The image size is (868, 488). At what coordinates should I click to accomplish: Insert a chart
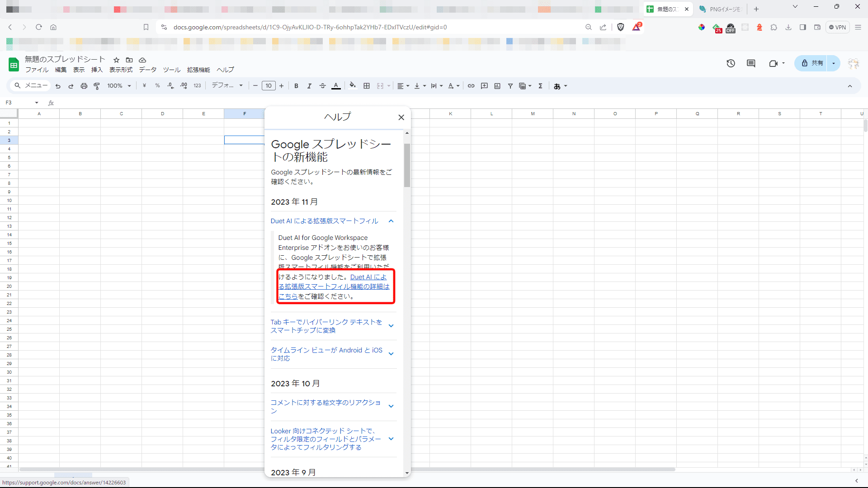click(x=497, y=86)
